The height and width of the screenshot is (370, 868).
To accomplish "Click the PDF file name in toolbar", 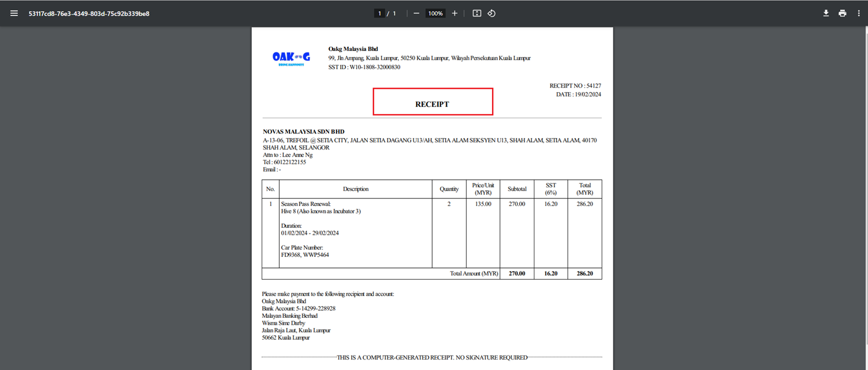I will pyautogui.click(x=89, y=13).
